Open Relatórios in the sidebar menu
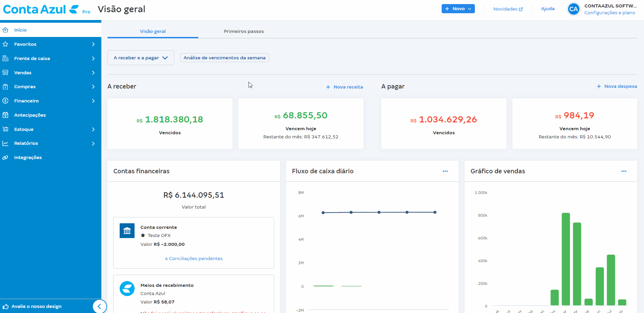Screen dimensions: 644x313 pos(51,143)
